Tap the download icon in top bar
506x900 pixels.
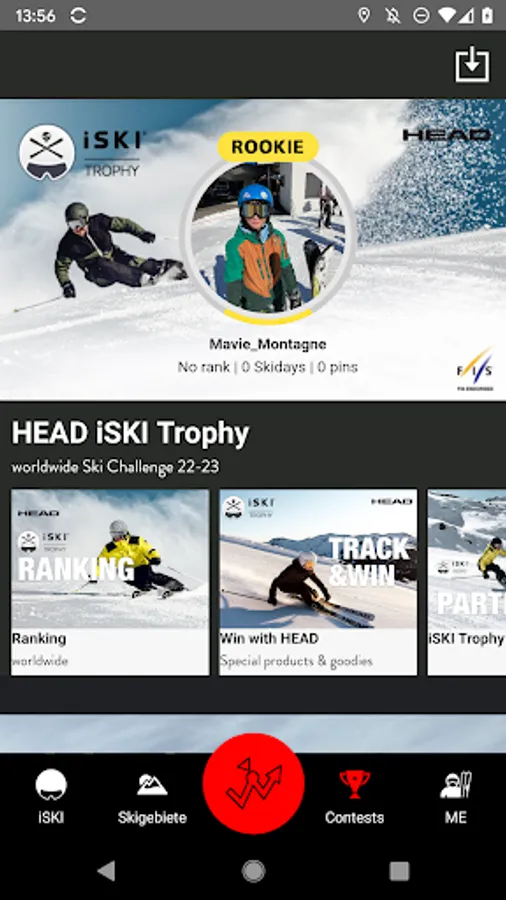472,64
